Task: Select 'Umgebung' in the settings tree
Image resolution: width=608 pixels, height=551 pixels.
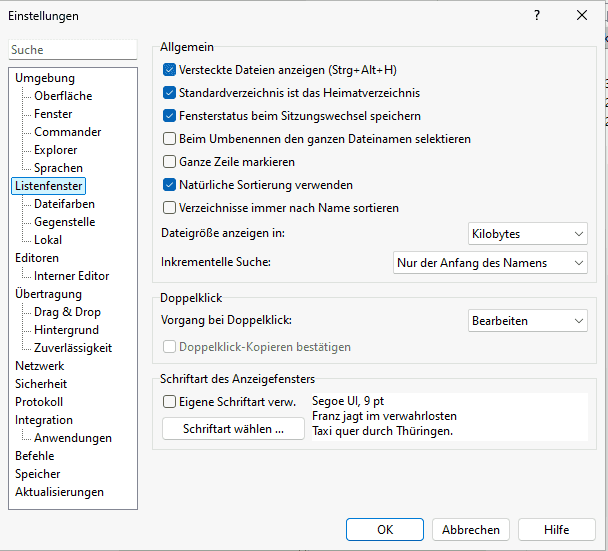Action: [45, 78]
